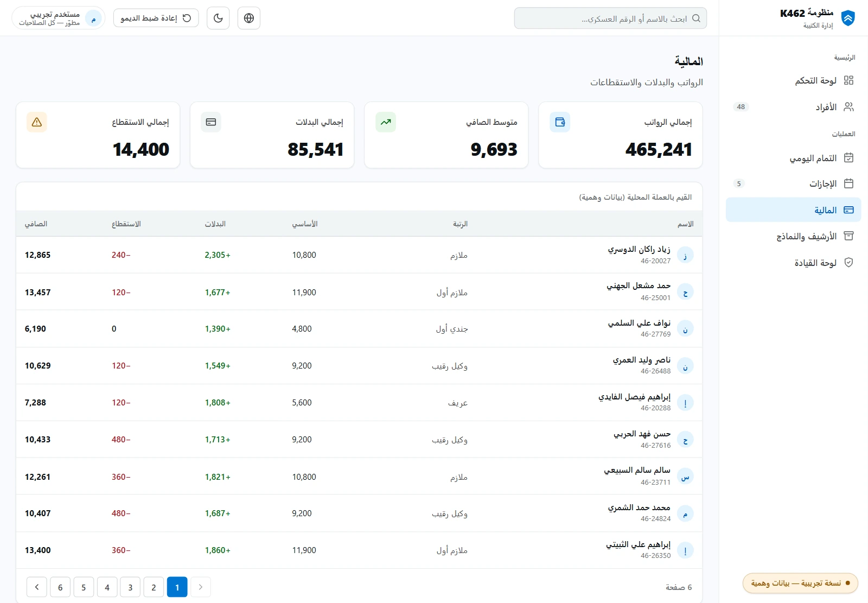
Task: Click calendar icon beside الإجازات
Action: pyautogui.click(x=849, y=183)
